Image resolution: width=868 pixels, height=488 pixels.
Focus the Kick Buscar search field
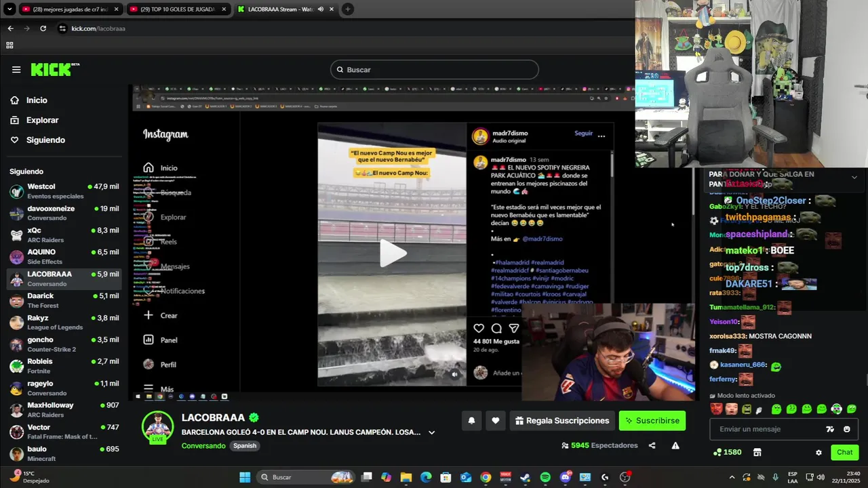435,70
